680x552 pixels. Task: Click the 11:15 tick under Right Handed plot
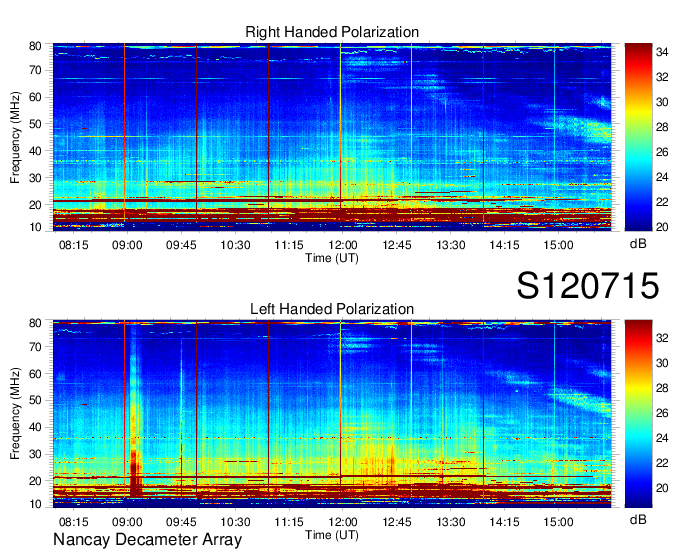[289, 245]
